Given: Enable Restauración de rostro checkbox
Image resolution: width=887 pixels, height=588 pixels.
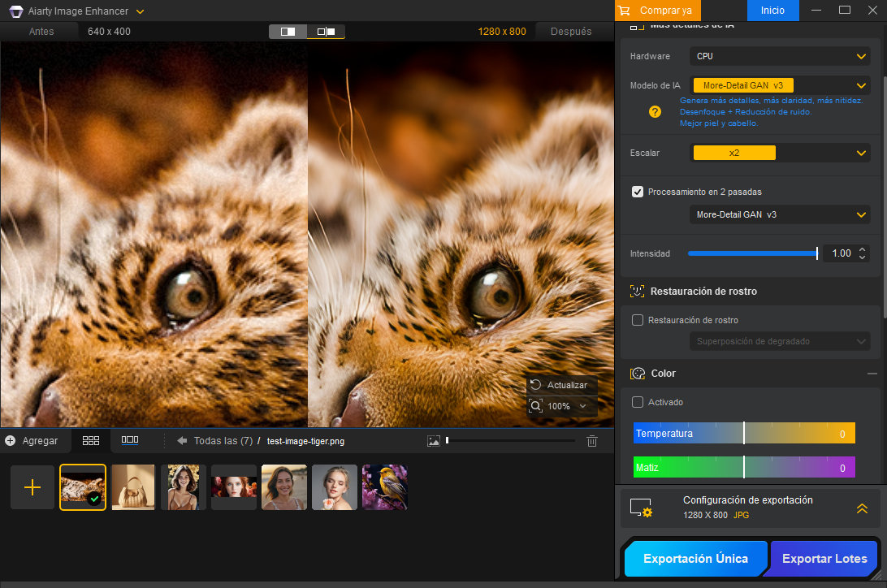Looking at the screenshot, I should 638,320.
